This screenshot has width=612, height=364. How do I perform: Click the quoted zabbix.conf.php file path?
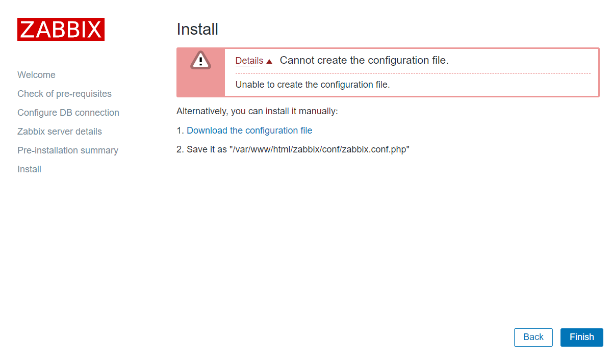[x=319, y=149]
